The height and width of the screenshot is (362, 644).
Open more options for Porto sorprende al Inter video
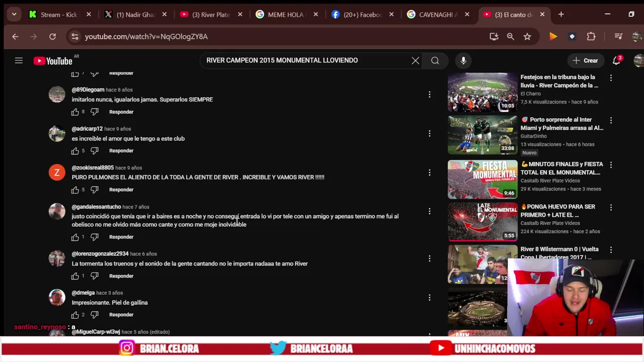pos(611,121)
